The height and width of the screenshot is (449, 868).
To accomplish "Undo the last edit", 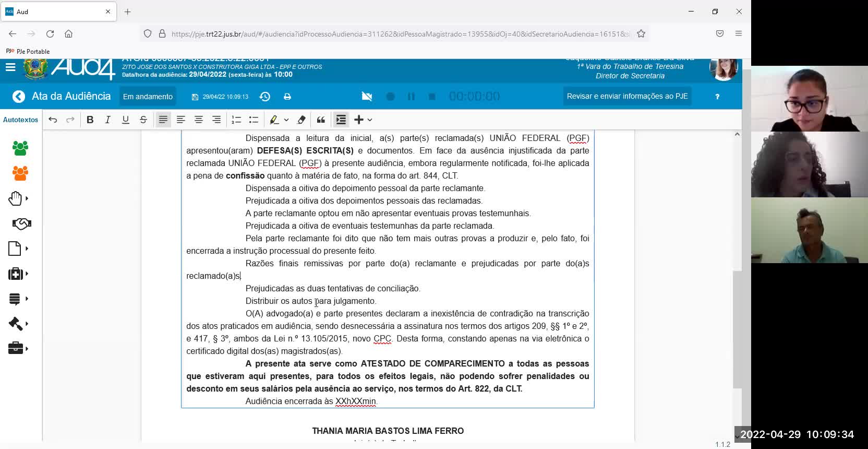I will tap(53, 120).
